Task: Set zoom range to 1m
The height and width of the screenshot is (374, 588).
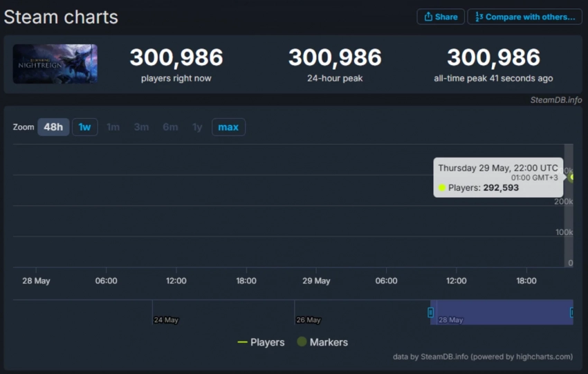Action: tap(113, 127)
